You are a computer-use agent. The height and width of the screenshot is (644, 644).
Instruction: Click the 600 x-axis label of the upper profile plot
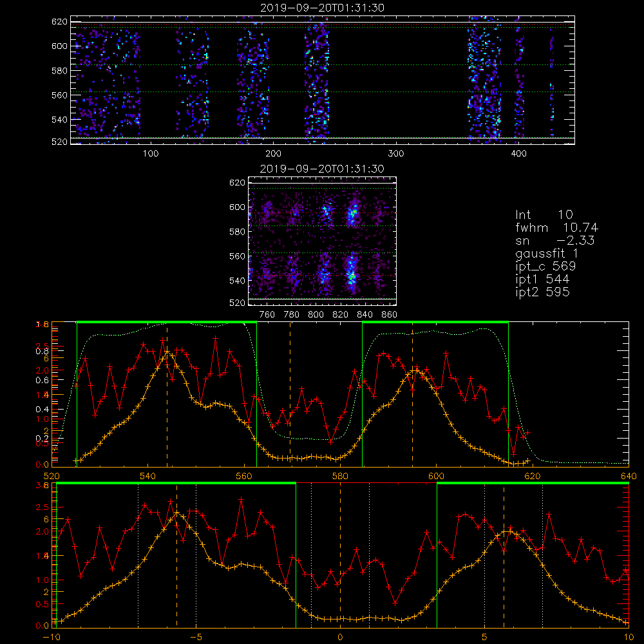point(436,476)
